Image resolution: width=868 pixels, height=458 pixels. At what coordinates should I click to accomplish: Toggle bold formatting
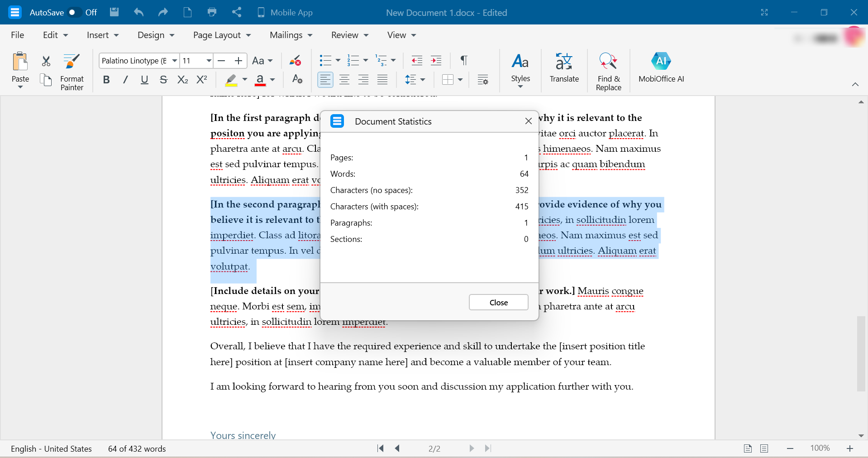pyautogui.click(x=106, y=80)
